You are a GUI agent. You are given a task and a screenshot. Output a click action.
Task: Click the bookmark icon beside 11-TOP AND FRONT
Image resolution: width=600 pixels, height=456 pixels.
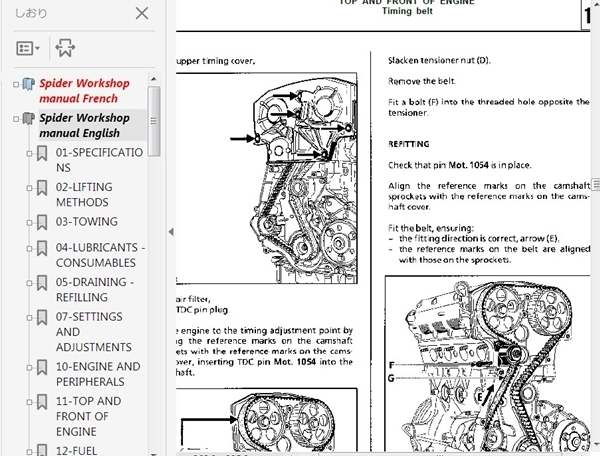point(42,402)
